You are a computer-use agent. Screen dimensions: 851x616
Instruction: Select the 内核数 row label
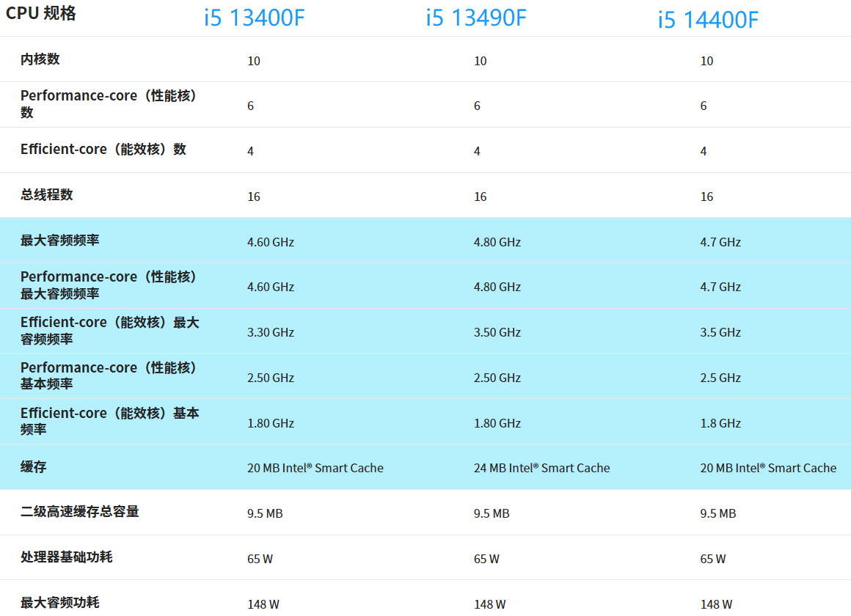pyautogui.click(x=40, y=59)
